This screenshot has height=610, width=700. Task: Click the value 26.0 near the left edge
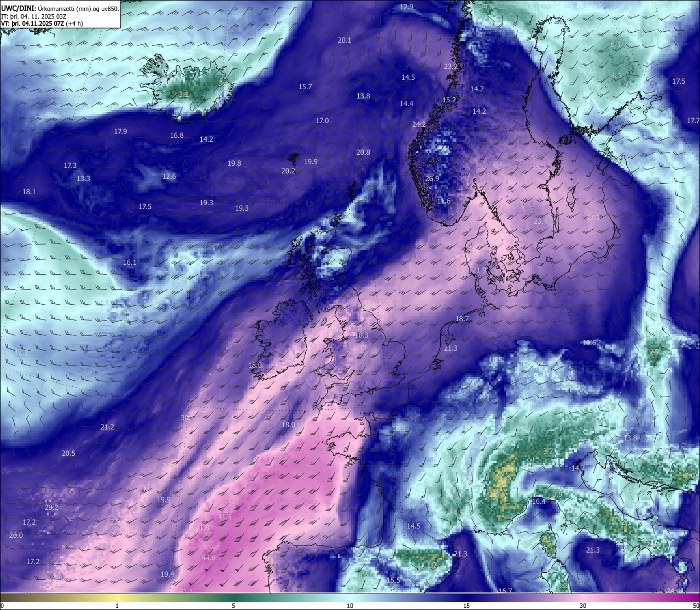point(16,535)
